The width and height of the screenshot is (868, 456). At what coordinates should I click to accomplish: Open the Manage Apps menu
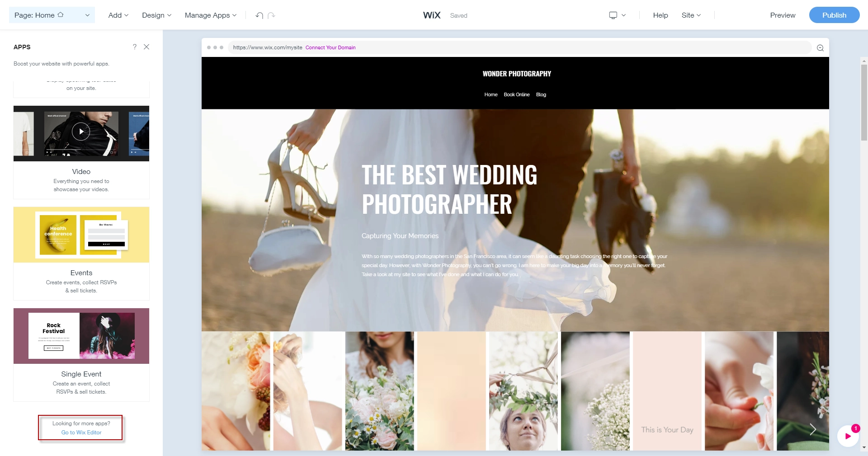(210, 15)
